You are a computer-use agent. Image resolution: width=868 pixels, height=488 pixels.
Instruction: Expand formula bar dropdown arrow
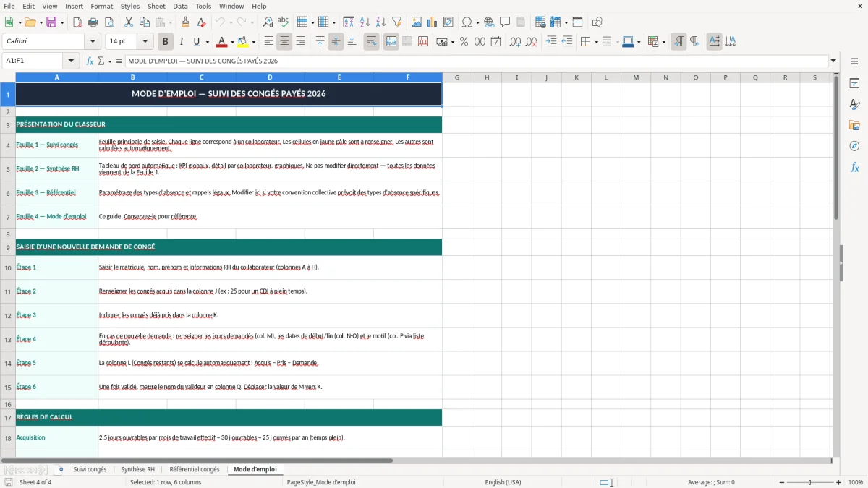click(x=833, y=61)
